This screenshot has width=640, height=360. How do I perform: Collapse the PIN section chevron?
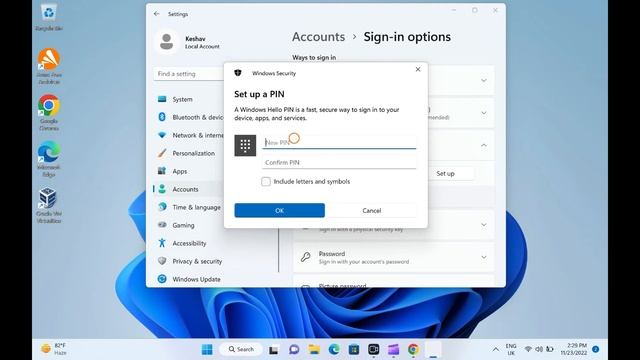484,145
